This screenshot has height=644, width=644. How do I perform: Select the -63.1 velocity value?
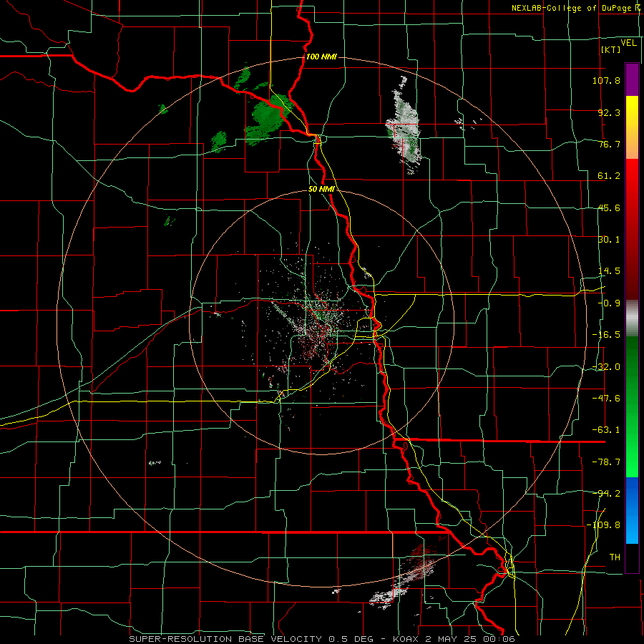click(606, 430)
